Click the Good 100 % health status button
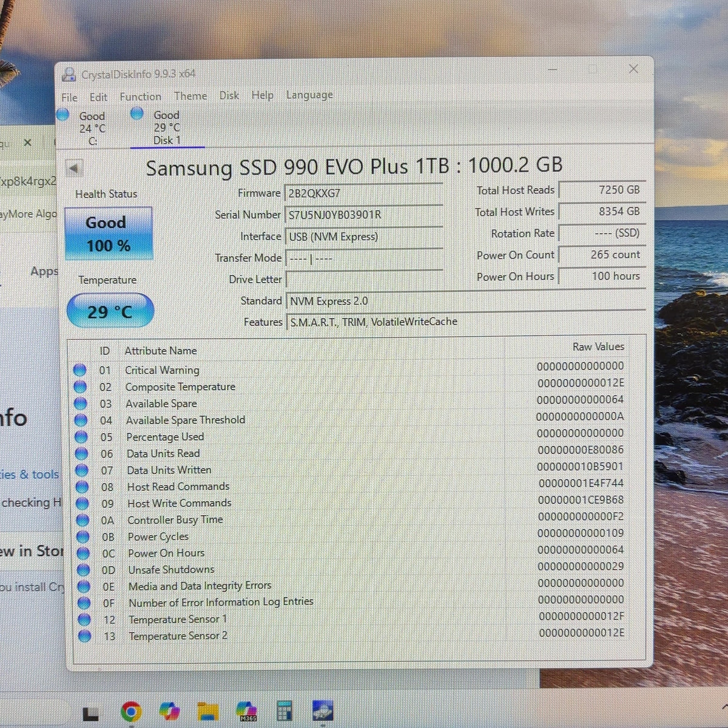Image resolution: width=728 pixels, height=728 pixels. [x=109, y=234]
